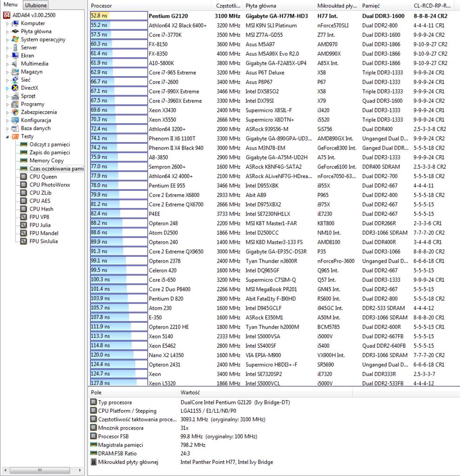Image resolution: width=460 pixels, height=476 pixels.
Task: Click the CPU PhotoWorxx chip icon
Action: click(x=24, y=185)
